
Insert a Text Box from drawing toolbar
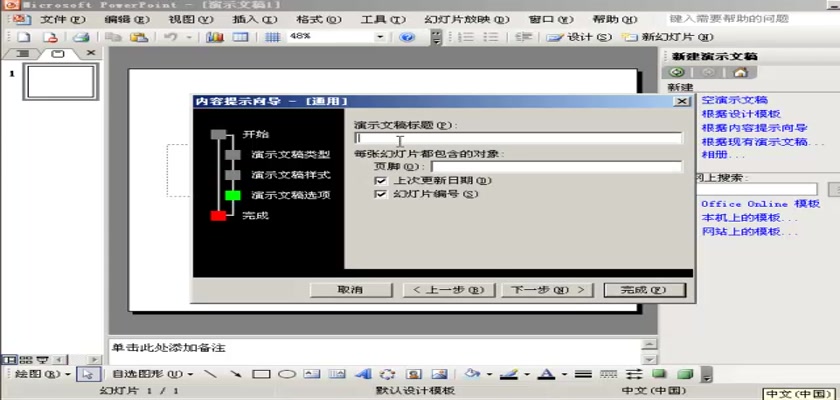(312, 374)
